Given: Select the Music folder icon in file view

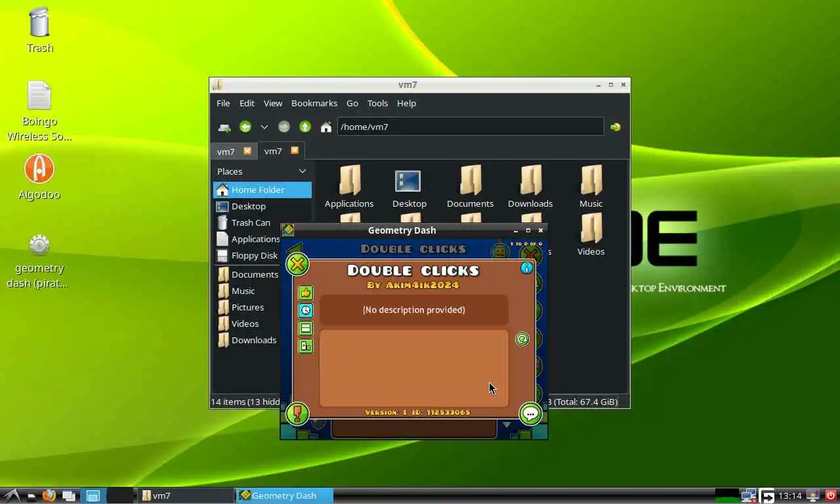Looking at the screenshot, I should [x=591, y=186].
